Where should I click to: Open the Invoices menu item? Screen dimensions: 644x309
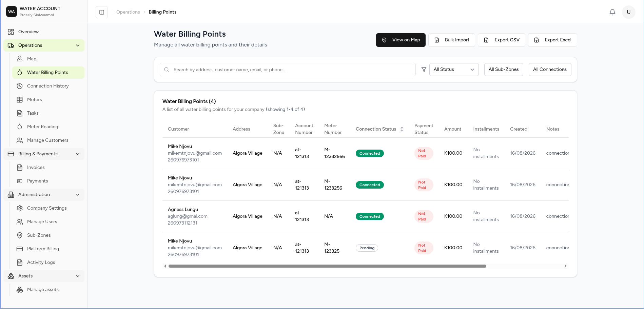[48, 168]
